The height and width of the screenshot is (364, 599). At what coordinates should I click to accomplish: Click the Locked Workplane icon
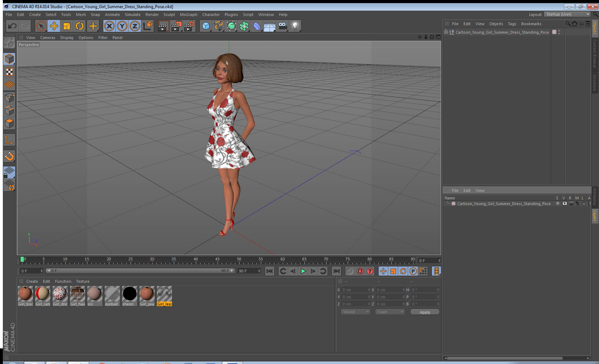click(9, 172)
